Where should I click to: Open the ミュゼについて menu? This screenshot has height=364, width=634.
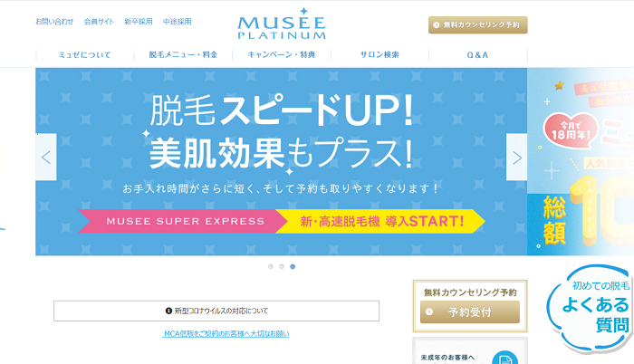tap(85, 54)
